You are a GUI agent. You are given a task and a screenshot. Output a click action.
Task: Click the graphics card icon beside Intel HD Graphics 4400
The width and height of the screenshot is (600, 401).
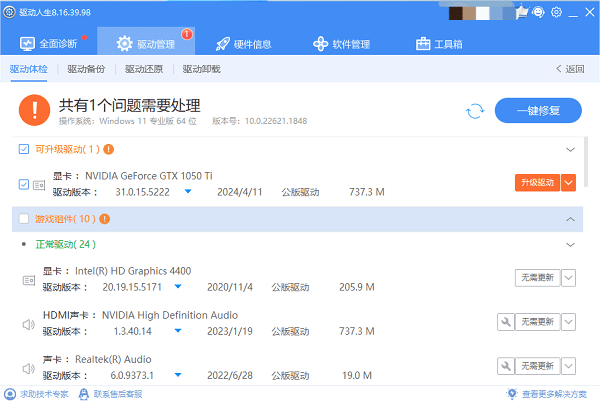(x=27, y=279)
